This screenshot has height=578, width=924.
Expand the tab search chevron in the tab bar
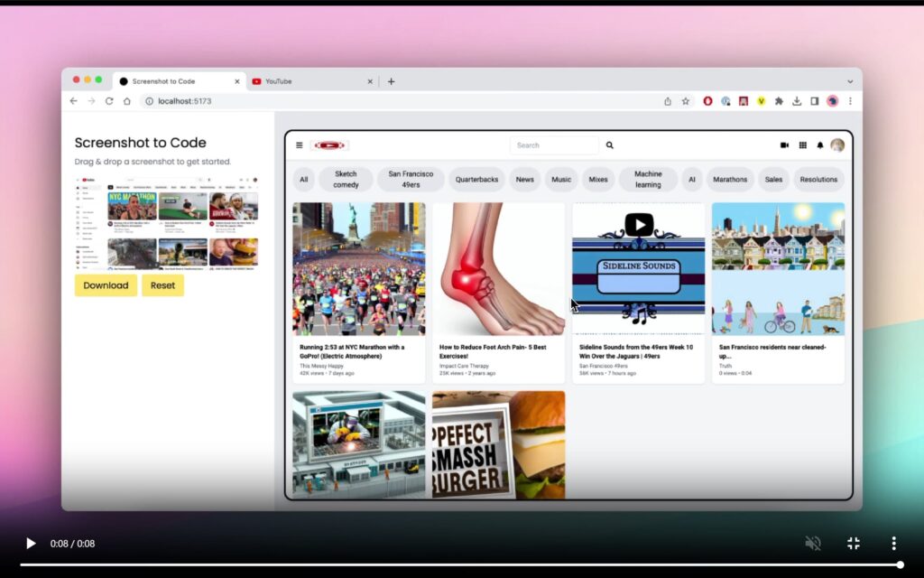pyautogui.click(x=849, y=81)
